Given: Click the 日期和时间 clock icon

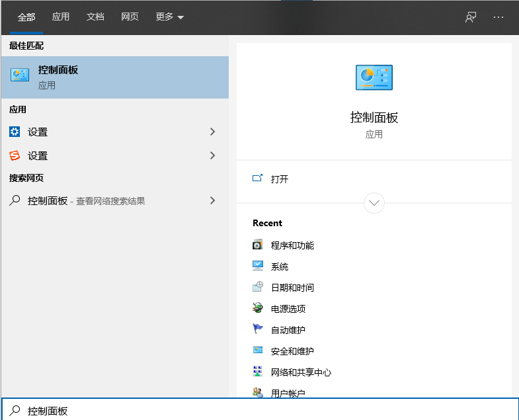Looking at the screenshot, I should click(257, 287).
